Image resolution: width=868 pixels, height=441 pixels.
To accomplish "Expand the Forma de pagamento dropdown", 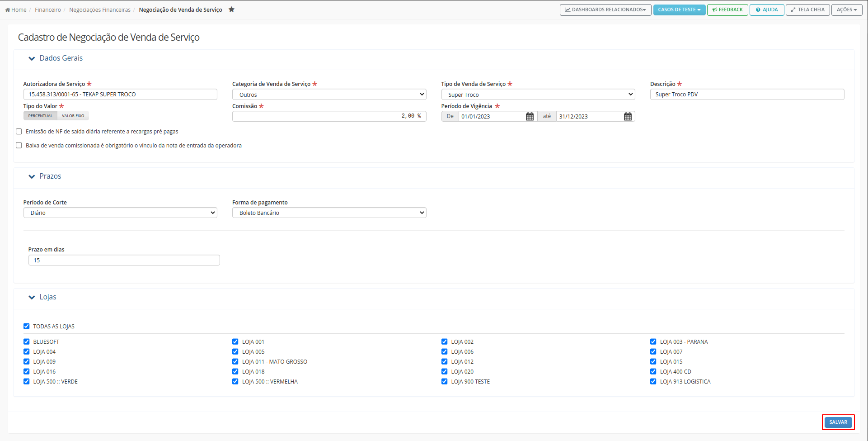I will [x=329, y=213].
